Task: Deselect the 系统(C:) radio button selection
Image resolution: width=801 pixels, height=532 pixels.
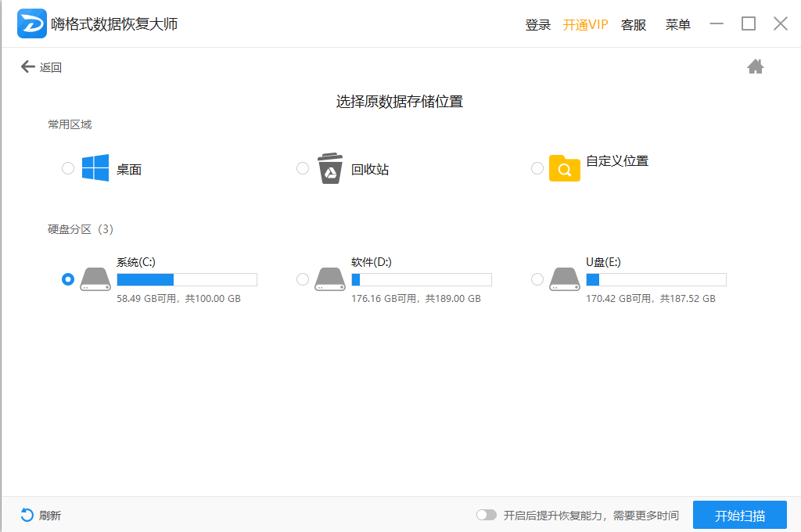Action: tap(68, 279)
